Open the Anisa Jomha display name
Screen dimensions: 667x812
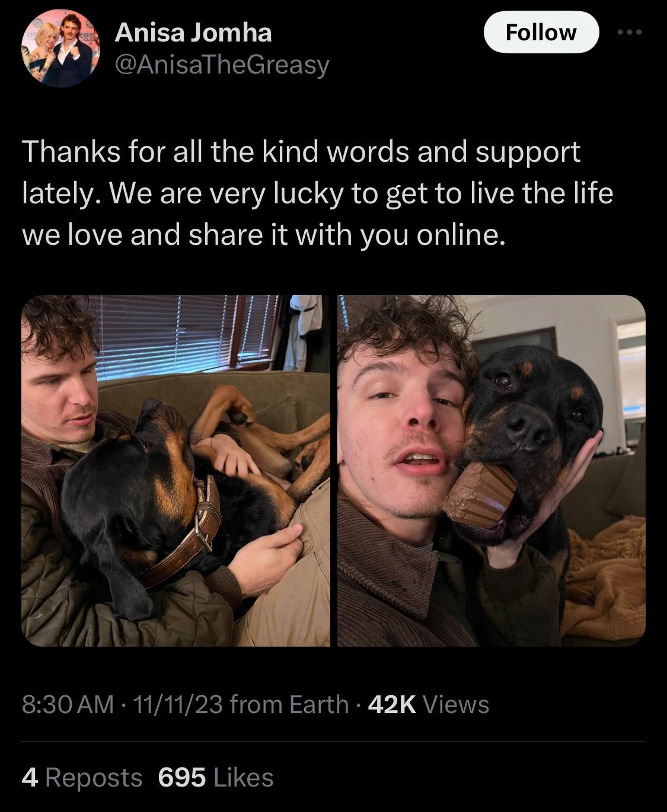[193, 33]
